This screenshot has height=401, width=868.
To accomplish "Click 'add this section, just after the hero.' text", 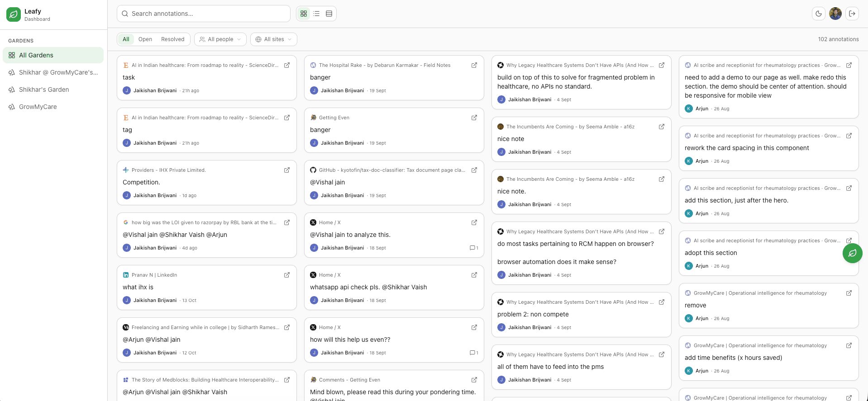I will point(736,200).
